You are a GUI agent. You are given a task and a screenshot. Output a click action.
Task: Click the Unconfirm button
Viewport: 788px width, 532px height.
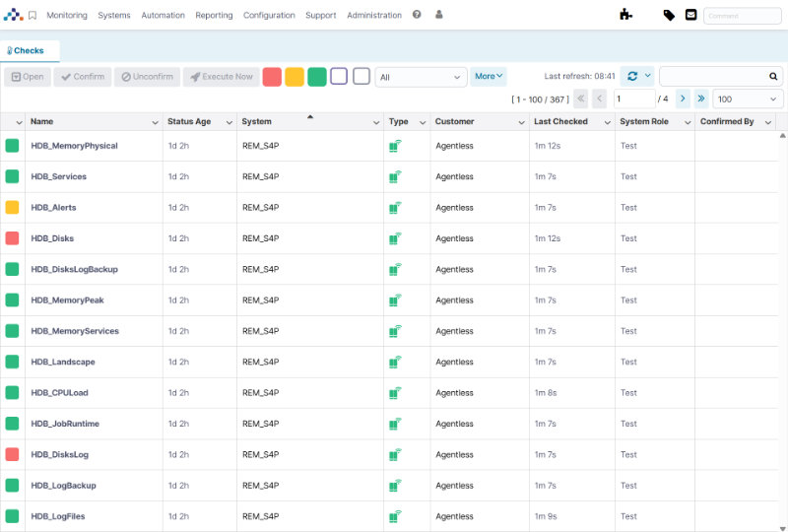[x=147, y=77]
